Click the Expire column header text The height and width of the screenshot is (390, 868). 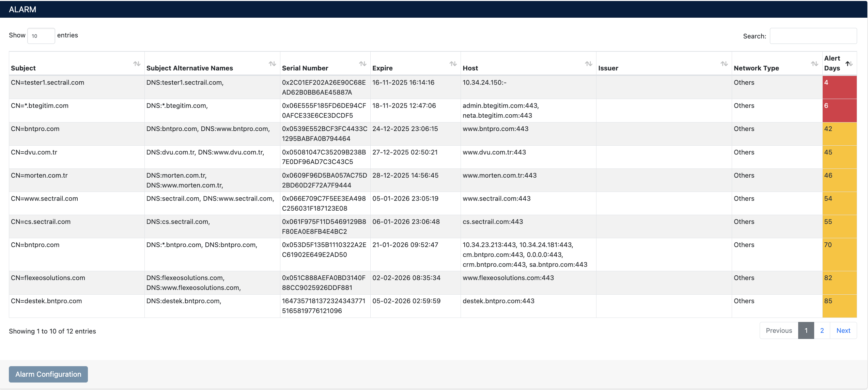(x=382, y=68)
